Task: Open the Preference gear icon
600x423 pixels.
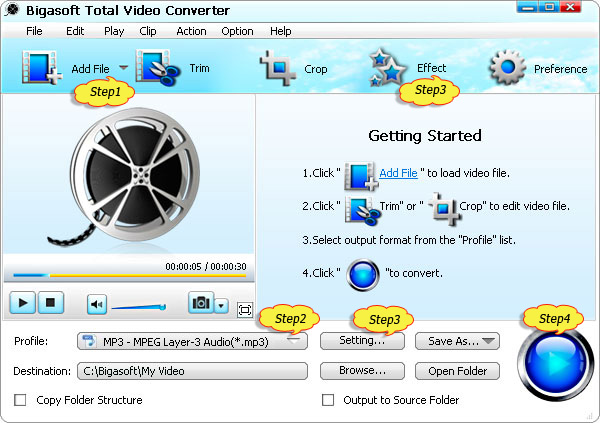Action: (507, 67)
